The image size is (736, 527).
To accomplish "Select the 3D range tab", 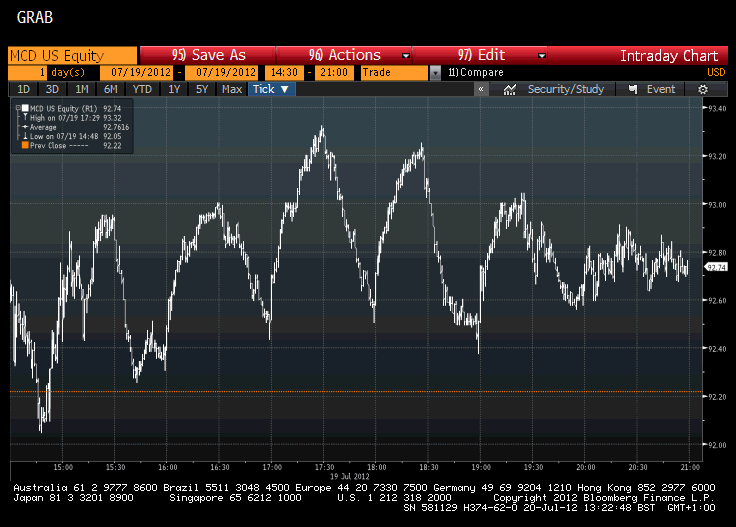I will (x=52, y=89).
